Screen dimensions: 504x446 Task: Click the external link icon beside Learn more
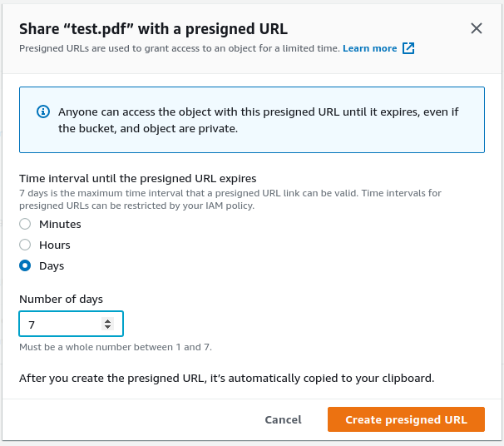point(408,48)
